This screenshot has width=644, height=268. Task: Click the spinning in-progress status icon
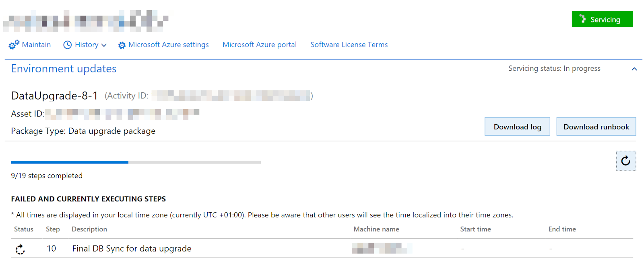(x=20, y=249)
